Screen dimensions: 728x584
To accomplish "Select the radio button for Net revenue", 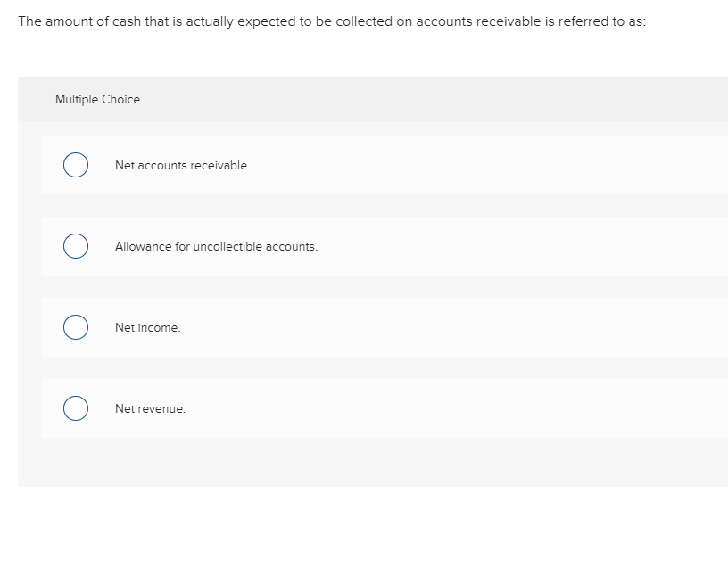I will click(x=75, y=408).
